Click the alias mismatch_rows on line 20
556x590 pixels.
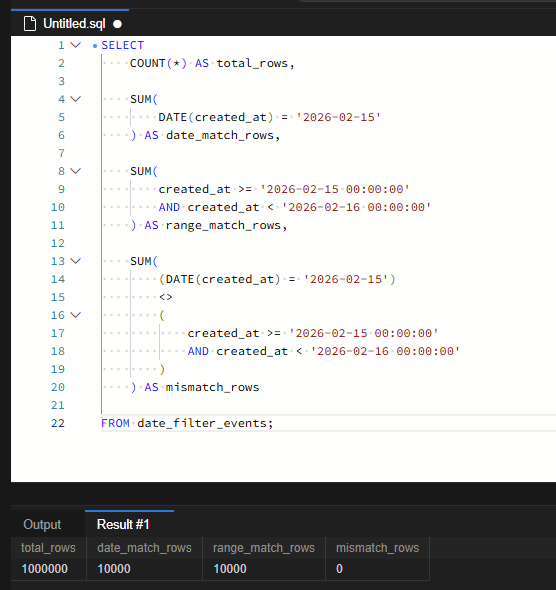coord(213,387)
